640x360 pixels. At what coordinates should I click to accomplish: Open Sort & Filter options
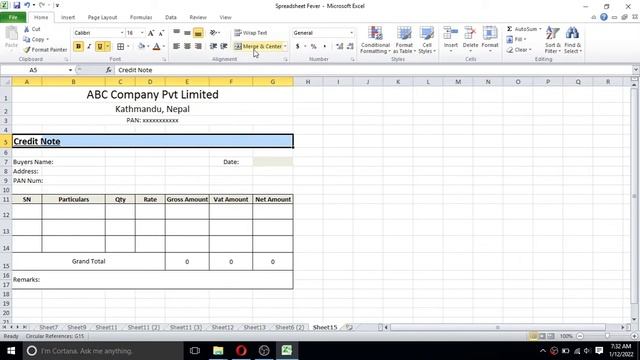coord(552,40)
